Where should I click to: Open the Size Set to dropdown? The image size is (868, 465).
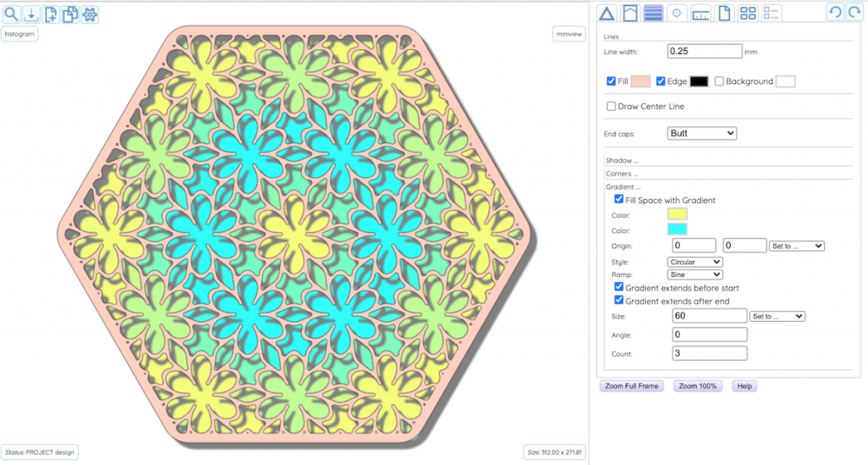777,316
